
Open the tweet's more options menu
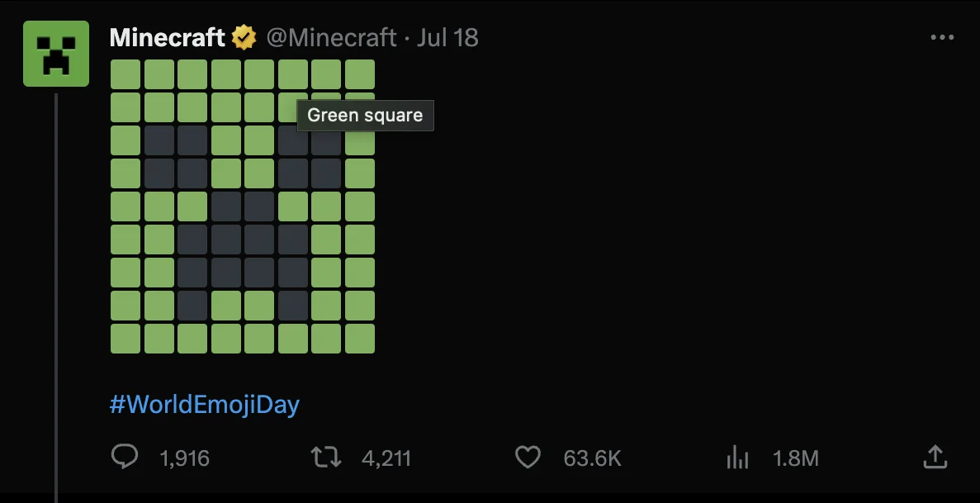pyautogui.click(x=941, y=38)
